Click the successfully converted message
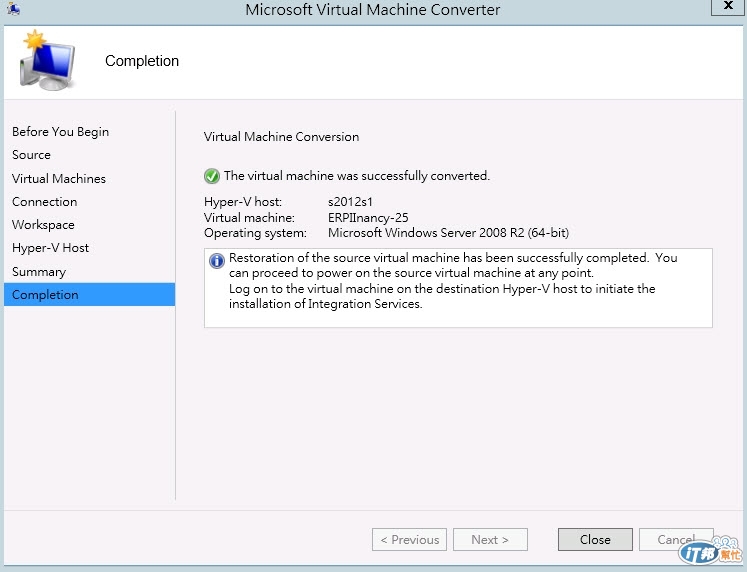747x572 pixels. (x=357, y=176)
